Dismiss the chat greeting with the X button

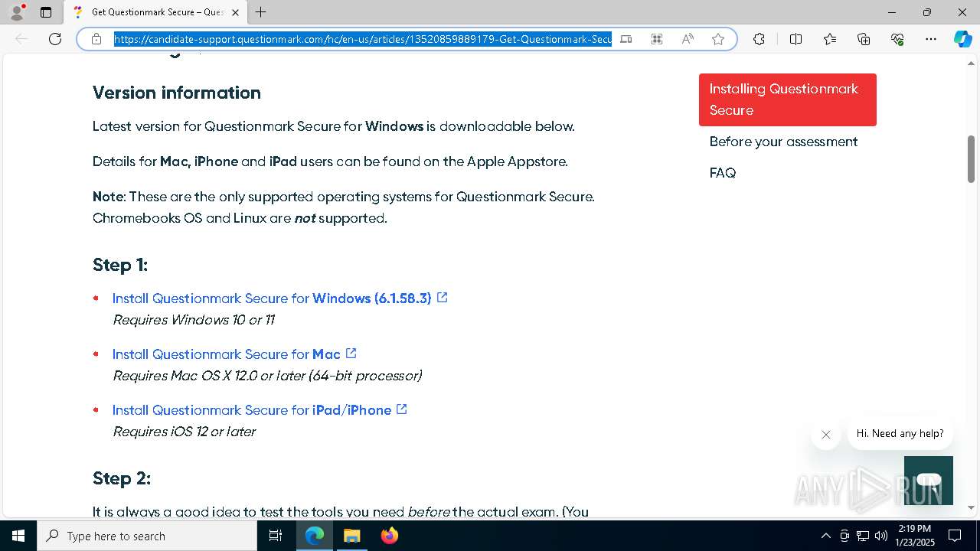(x=825, y=435)
